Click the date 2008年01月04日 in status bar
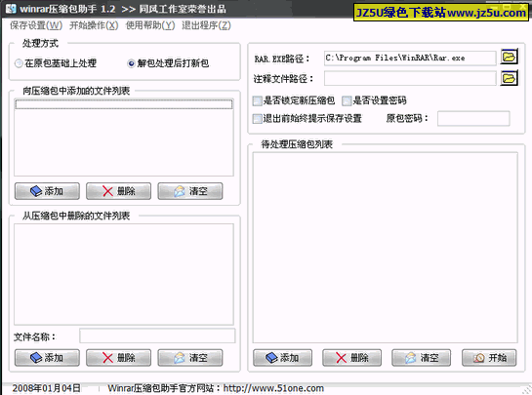The width and height of the screenshot is (532, 395). (47, 388)
